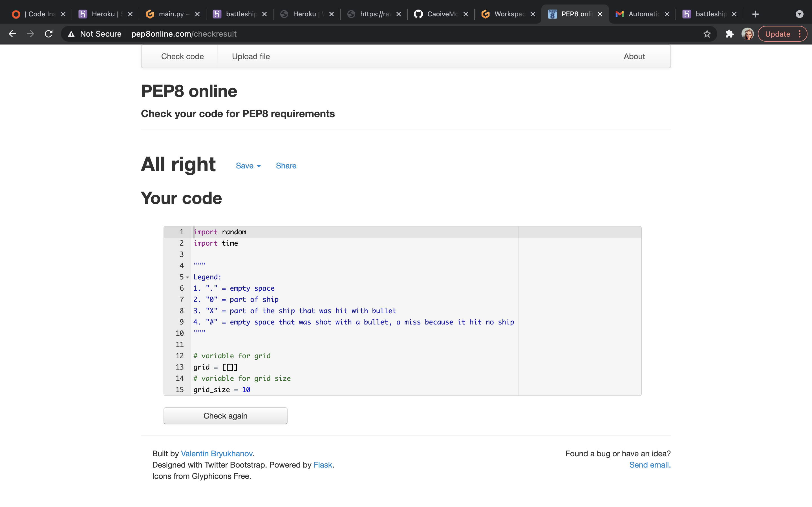Screen dimensions: 812x507
Task: Open the browser extensions puzzle icon
Action: 729,34
